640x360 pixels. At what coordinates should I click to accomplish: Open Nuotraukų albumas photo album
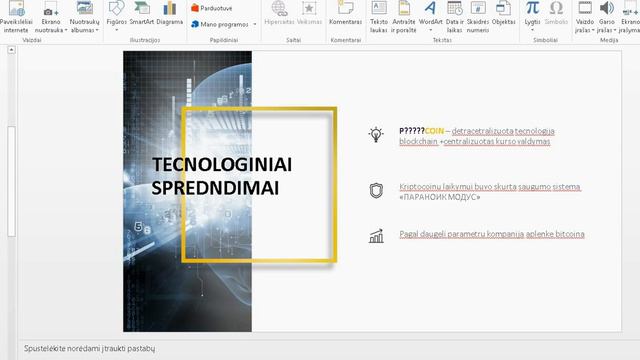coord(84,17)
